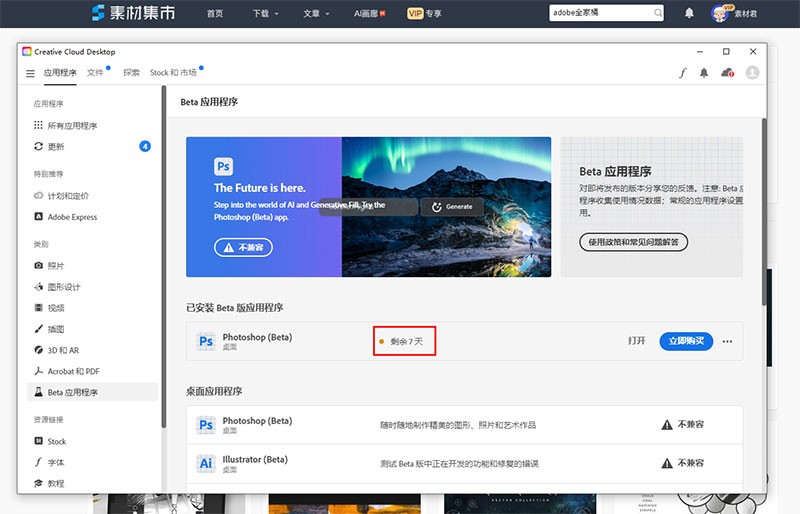Viewport: 800px width, 514px height.
Task: Open notifications bell in Creative Cloud window
Action: pos(704,73)
